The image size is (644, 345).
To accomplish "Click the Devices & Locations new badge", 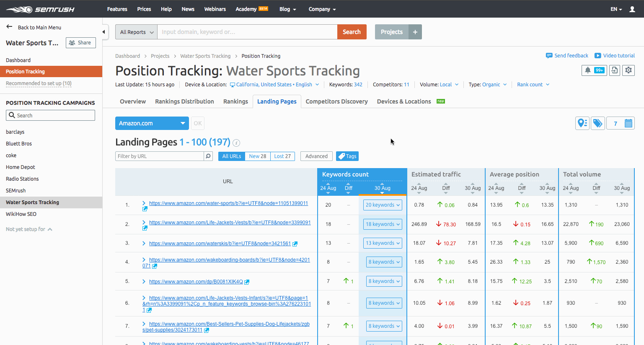I will [441, 101].
